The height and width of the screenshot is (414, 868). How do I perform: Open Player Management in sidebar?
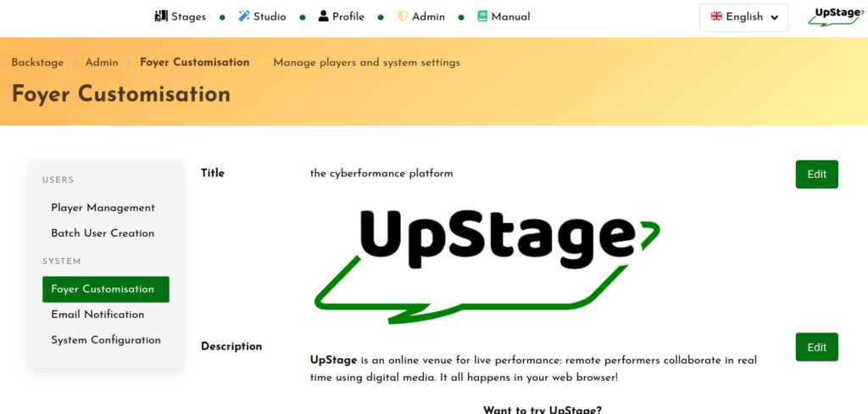click(106, 208)
